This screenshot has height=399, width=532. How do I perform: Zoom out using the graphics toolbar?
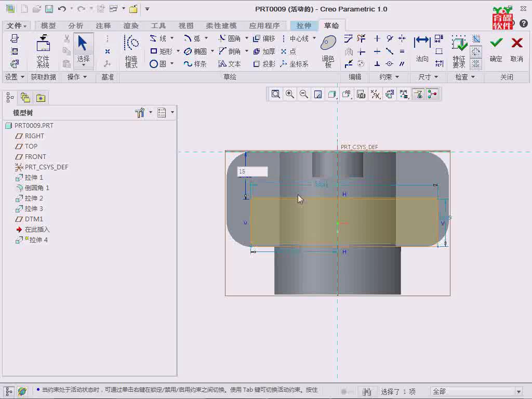click(x=303, y=94)
